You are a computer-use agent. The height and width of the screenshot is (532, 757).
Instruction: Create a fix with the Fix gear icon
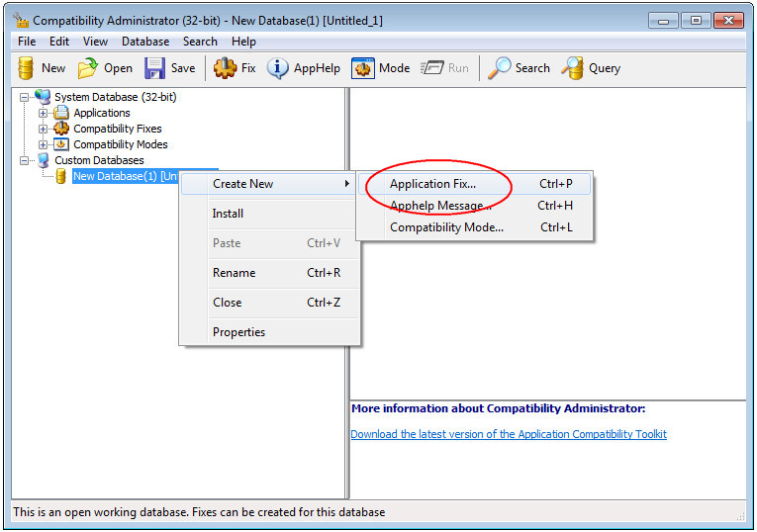[225, 68]
